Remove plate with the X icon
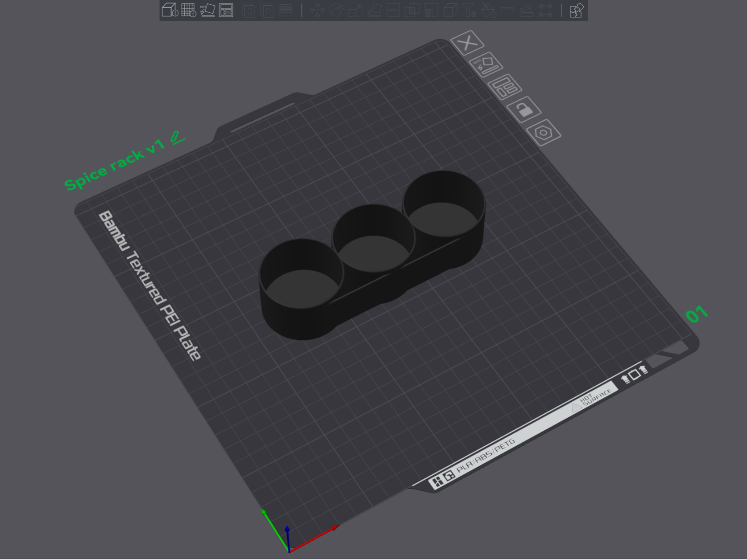Screen dimensions: 747x560 (467, 43)
